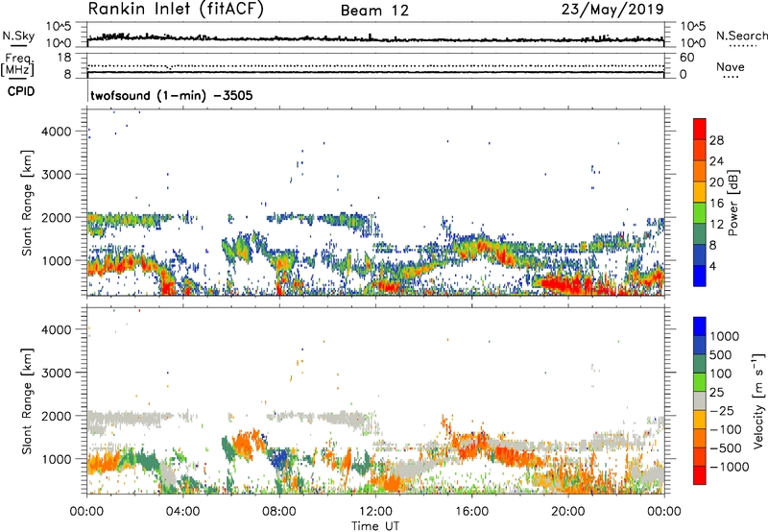Click the 'N.Sky' legend label

[x=18, y=36]
